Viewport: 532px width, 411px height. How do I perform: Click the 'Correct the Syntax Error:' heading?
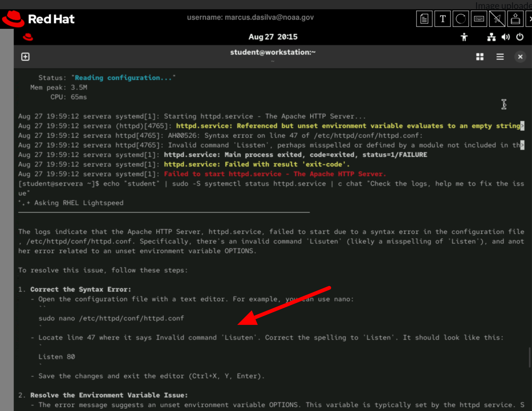(x=81, y=289)
